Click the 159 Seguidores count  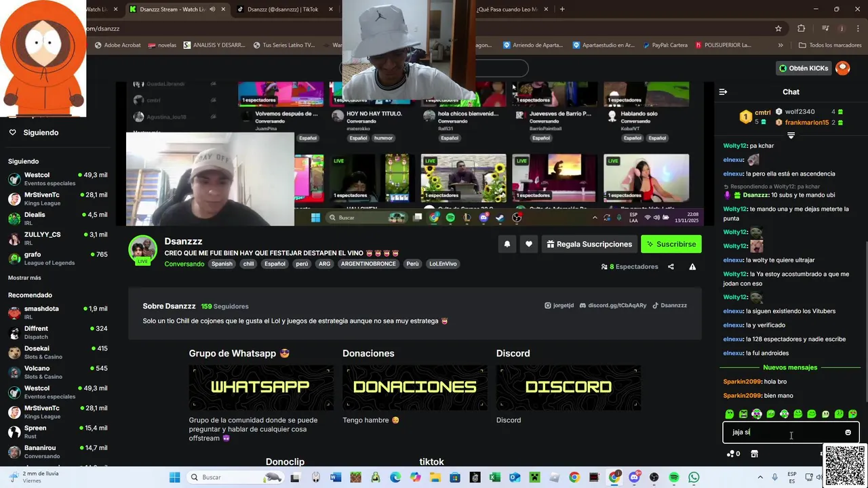[224, 306]
